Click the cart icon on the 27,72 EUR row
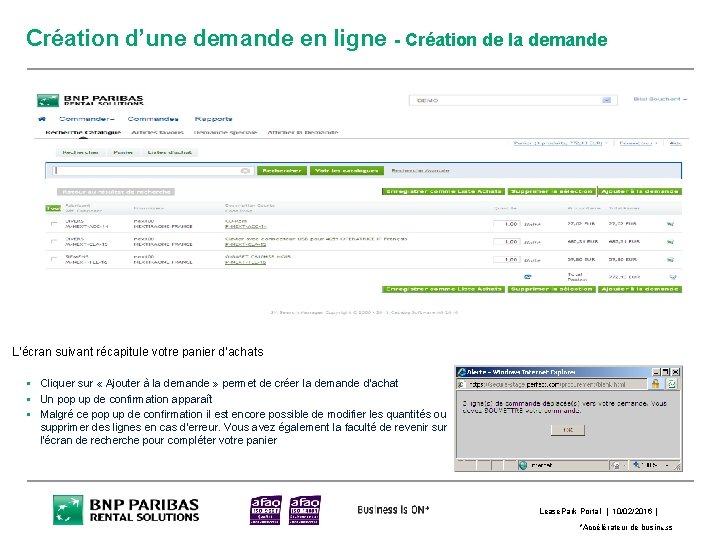 point(670,224)
